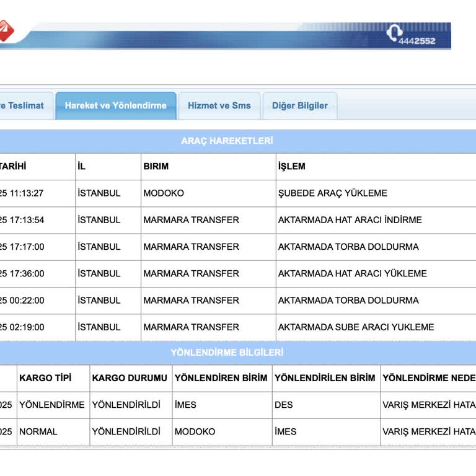476x476 pixels.
Task: Click the BIRIM column header
Action: [x=156, y=167]
